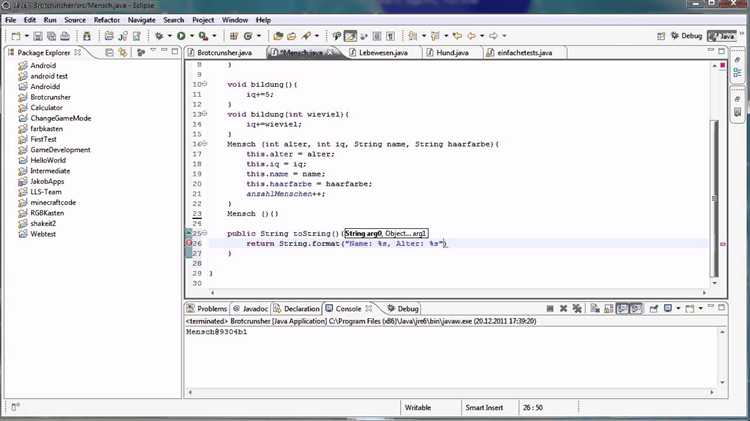This screenshot has height=421, width=750.
Task: Click Display Selected Console icon
Action: point(668,309)
